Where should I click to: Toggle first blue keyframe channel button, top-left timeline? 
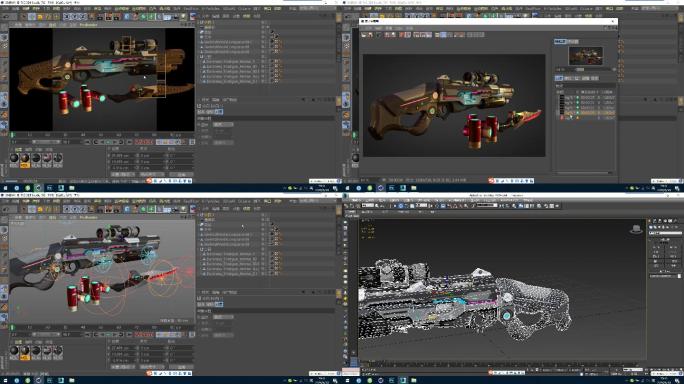click(x=159, y=142)
